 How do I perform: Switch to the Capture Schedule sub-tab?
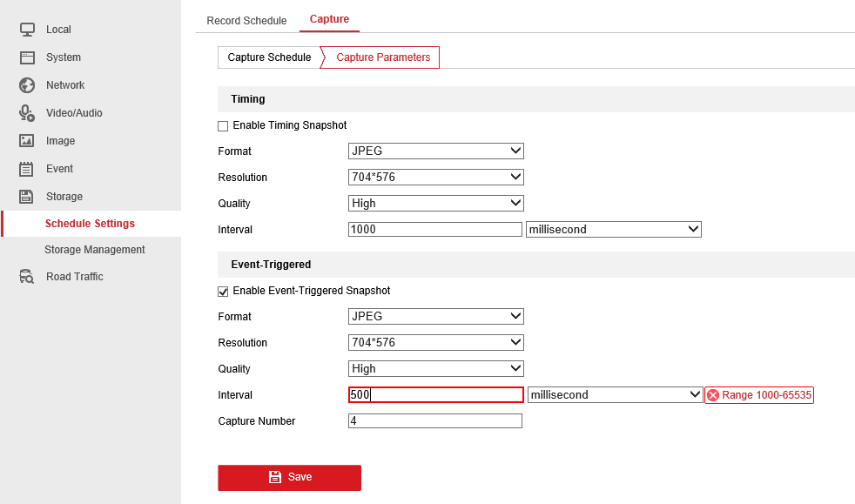269,57
